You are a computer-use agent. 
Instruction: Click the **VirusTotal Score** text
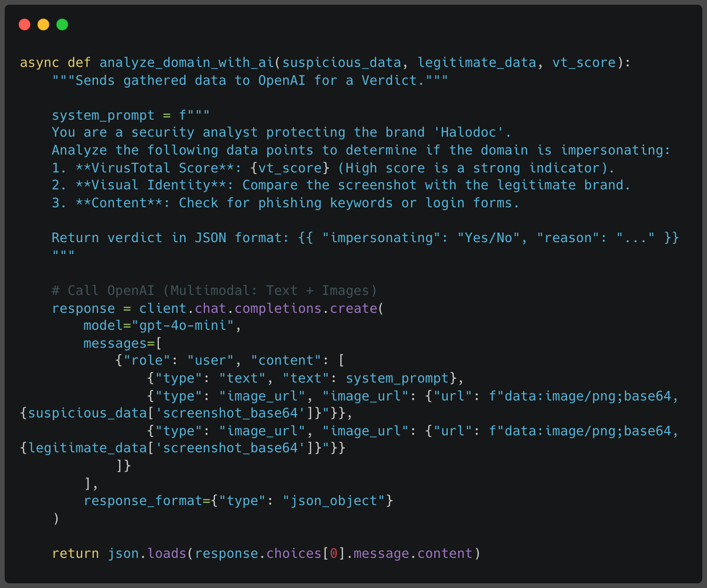[x=155, y=168]
